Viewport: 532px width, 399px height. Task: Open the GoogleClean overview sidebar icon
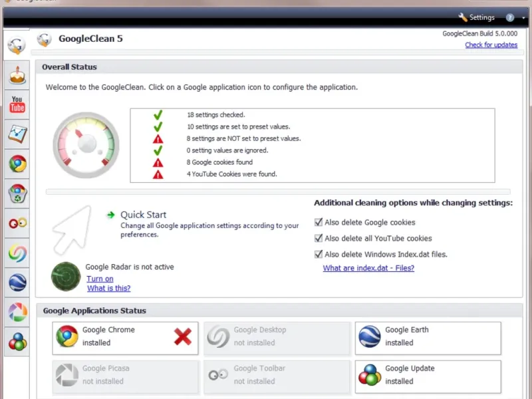[x=17, y=45]
